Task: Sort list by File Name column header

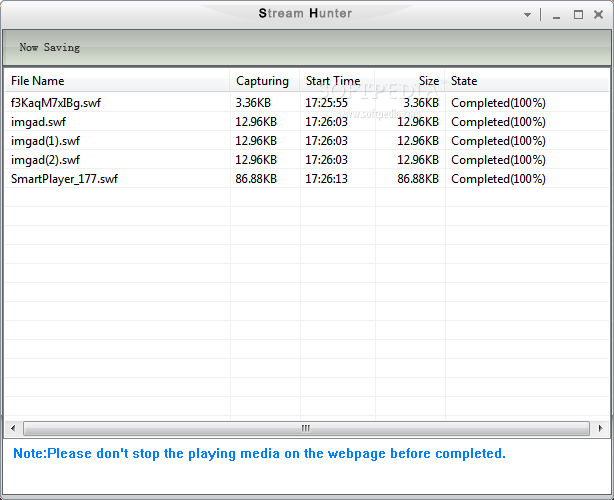Action: pos(117,81)
